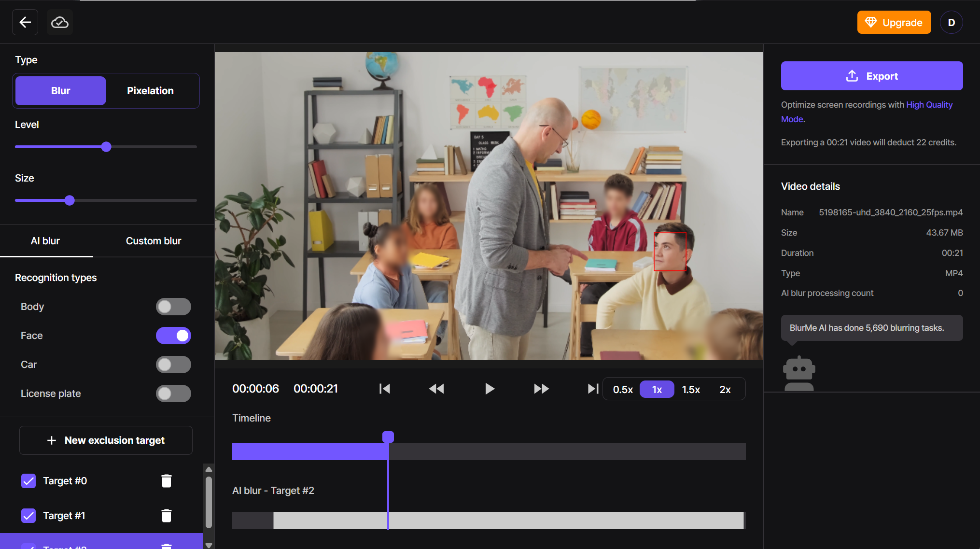Skip to the video end

[x=593, y=389]
